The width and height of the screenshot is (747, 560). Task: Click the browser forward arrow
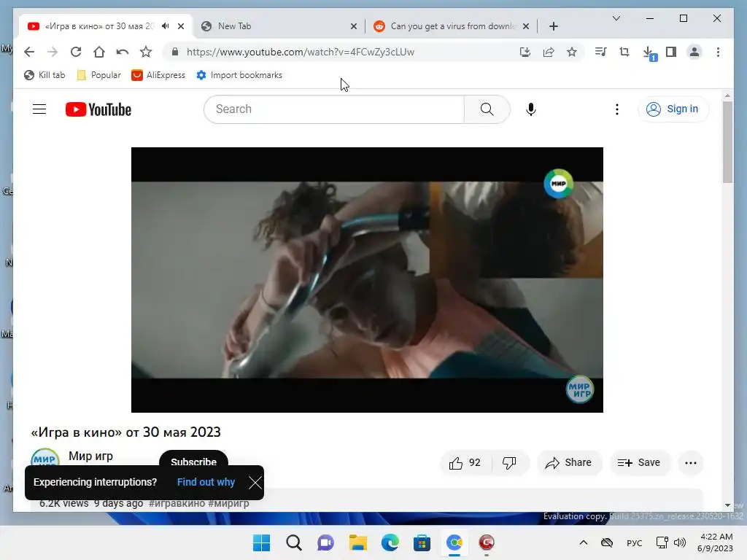[x=53, y=52]
